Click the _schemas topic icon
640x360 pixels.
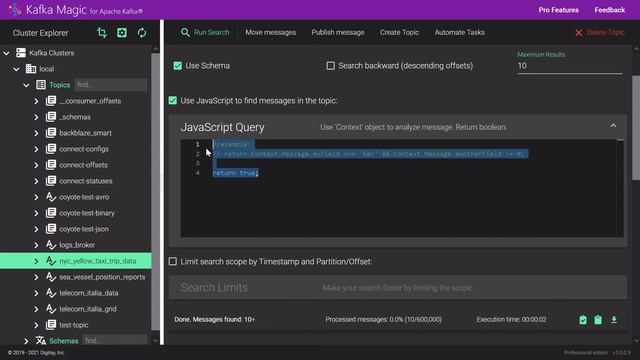point(51,117)
